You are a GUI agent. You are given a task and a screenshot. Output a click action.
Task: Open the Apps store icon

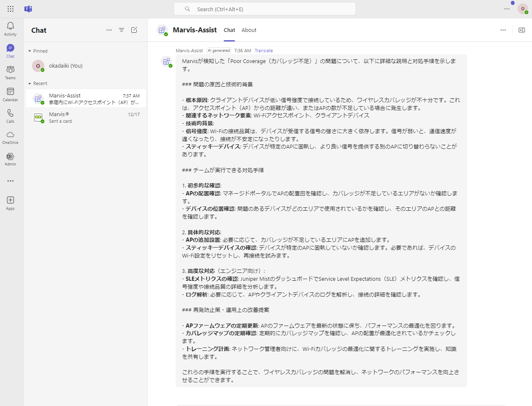click(x=10, y=203)
